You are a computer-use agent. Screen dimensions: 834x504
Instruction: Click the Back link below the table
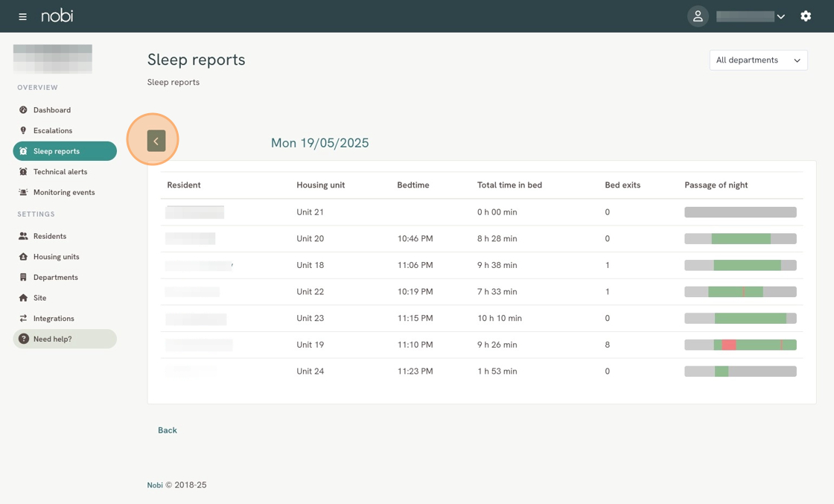pyautogui.click(x=168, y=430)
